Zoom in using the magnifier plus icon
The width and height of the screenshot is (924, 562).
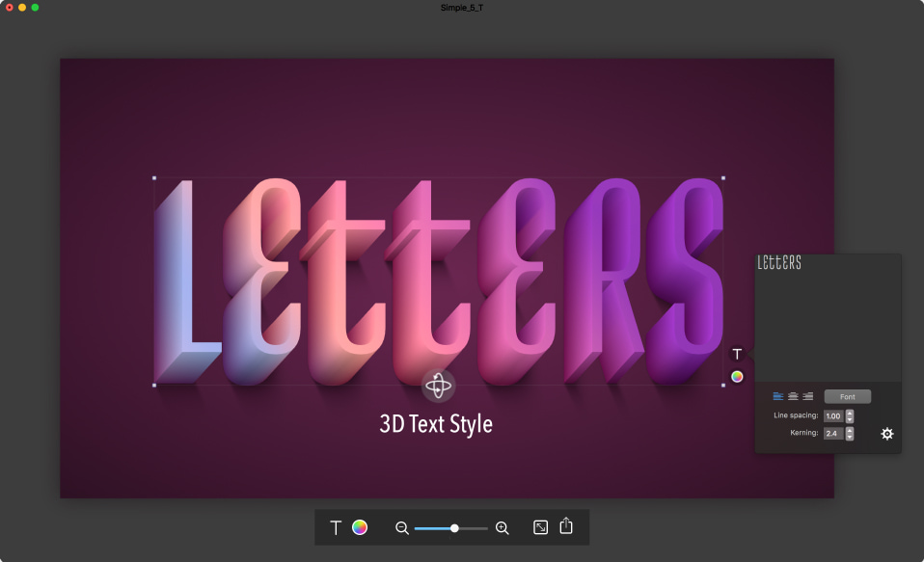point(503,528)
